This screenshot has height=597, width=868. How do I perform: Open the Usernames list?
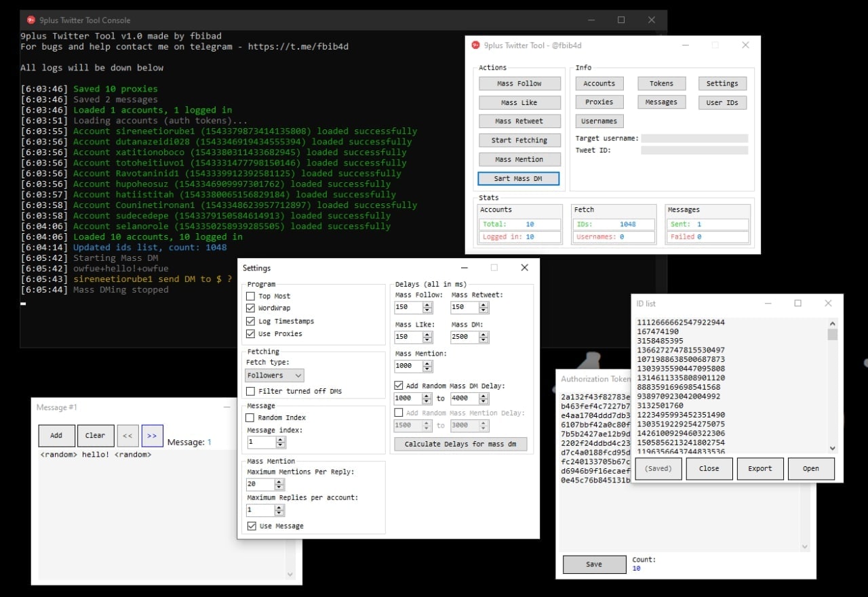599,121
